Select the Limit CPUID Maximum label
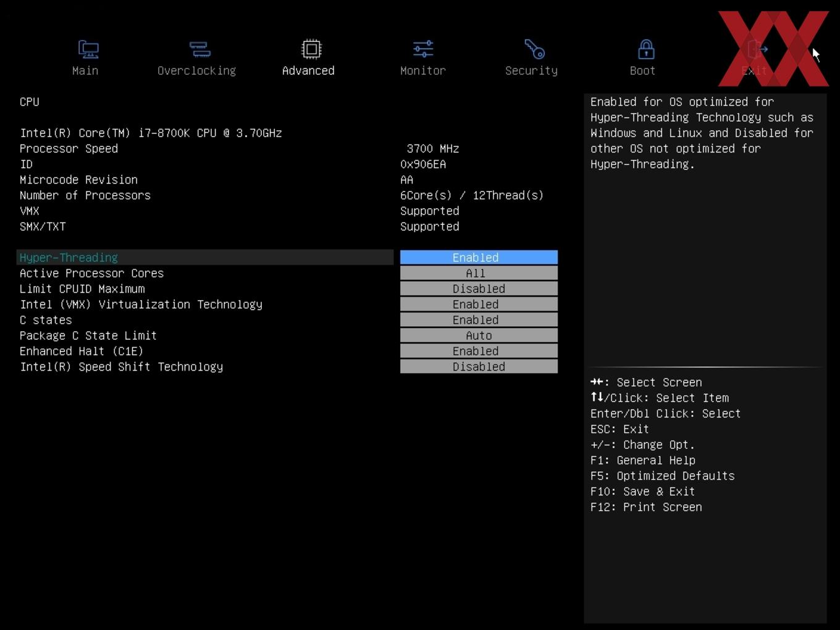Image resolution: width=840 pixels, height=630 pixels. click(x=82, y=288)
